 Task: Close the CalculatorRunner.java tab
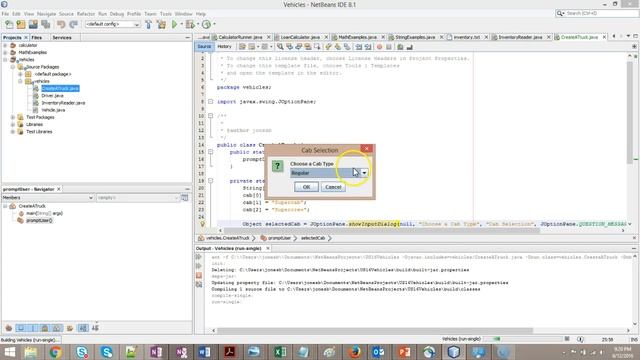[269, 37]
